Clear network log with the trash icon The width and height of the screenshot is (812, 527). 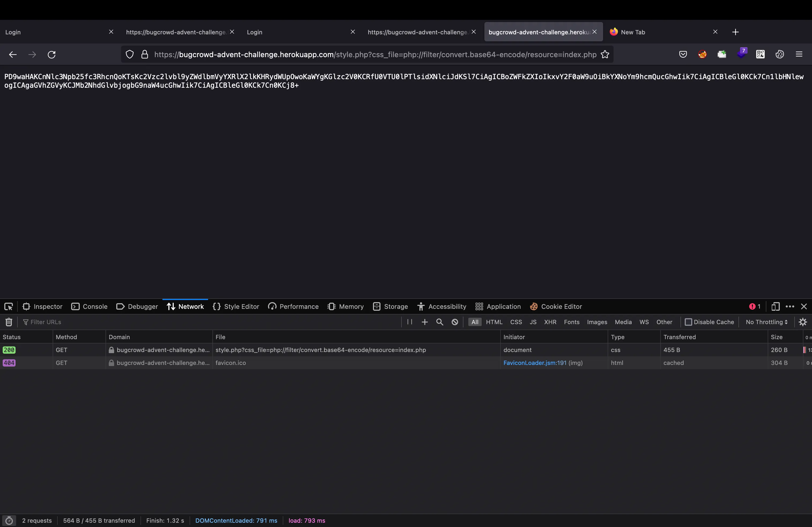coord(9,322)
